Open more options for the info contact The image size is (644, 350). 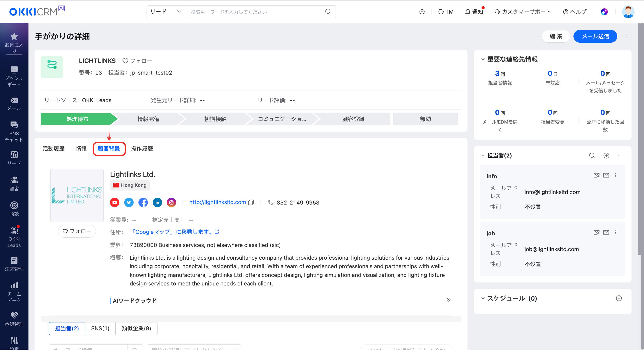616,175
